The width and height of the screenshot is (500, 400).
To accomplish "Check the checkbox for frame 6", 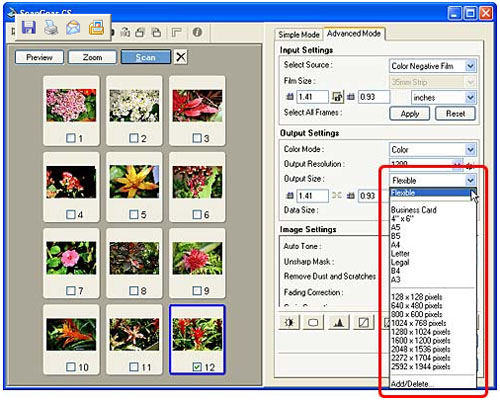I will 197,214.
